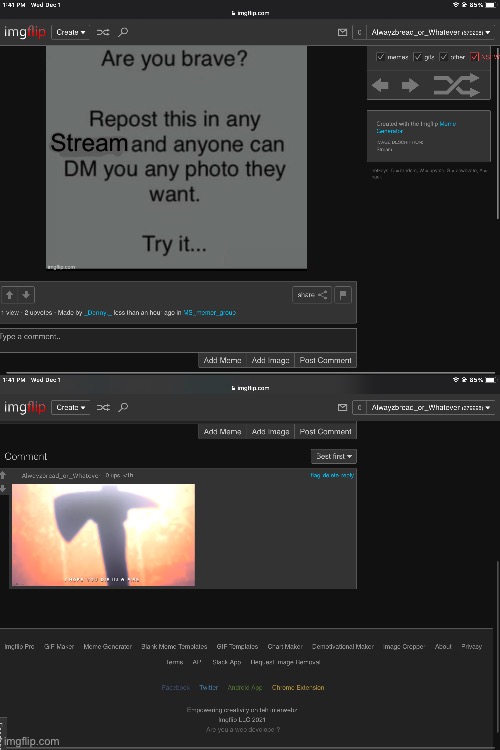The image size is (500, 750).
Task: Click the shuffle icon in the top navbar
Action: pyautogui.click(x=103, y=32)
